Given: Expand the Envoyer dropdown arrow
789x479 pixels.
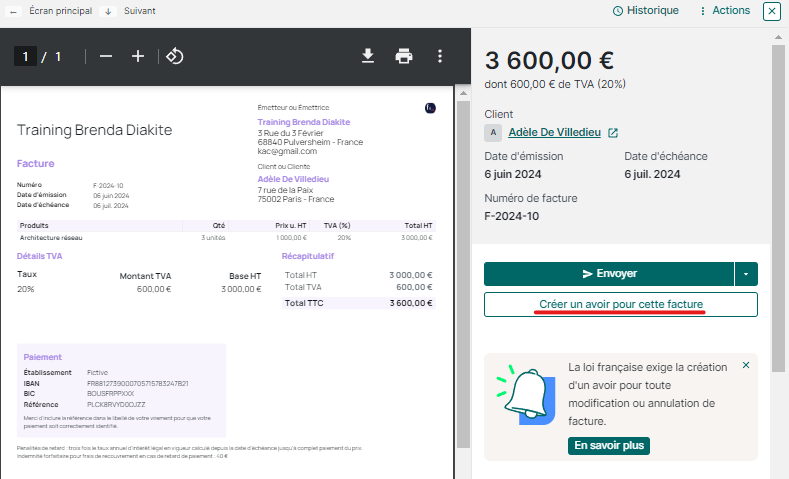Looking at the screenshot, I should click(746, 273).
